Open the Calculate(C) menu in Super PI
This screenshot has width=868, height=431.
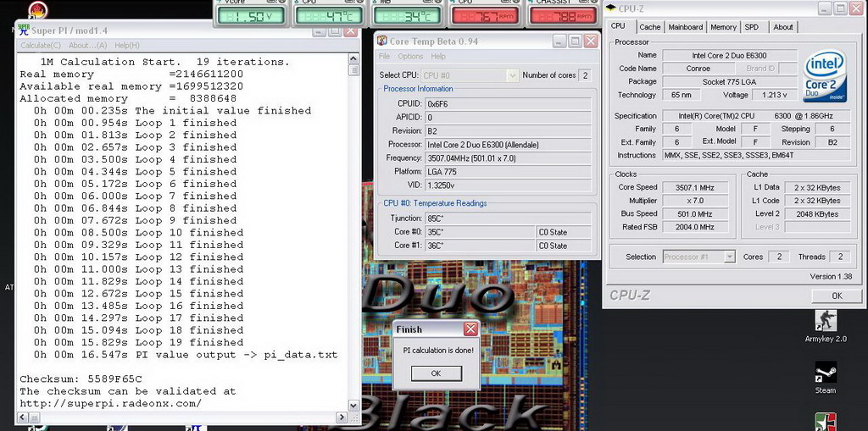[x=41, y=46]
